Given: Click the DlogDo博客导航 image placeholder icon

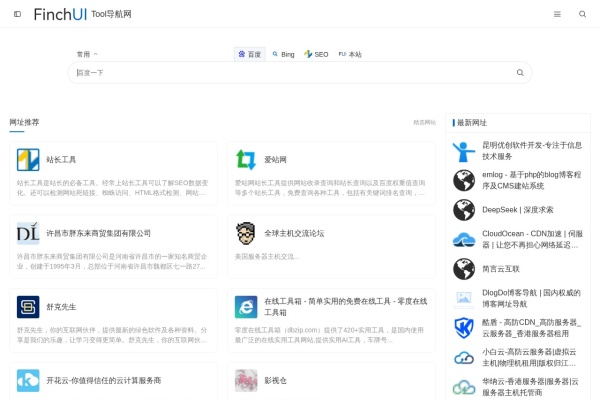Looking at the screenshot, I should (x=464, y=298).
